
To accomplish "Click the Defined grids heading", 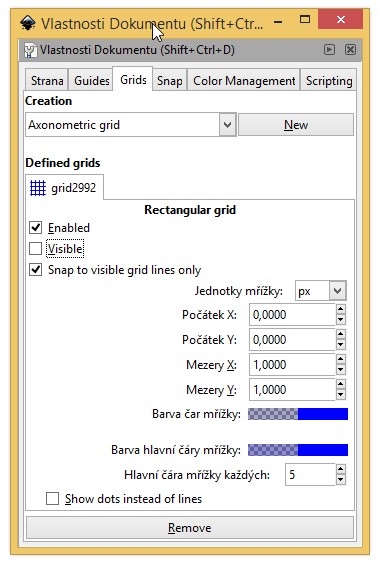I will [63, 163].
